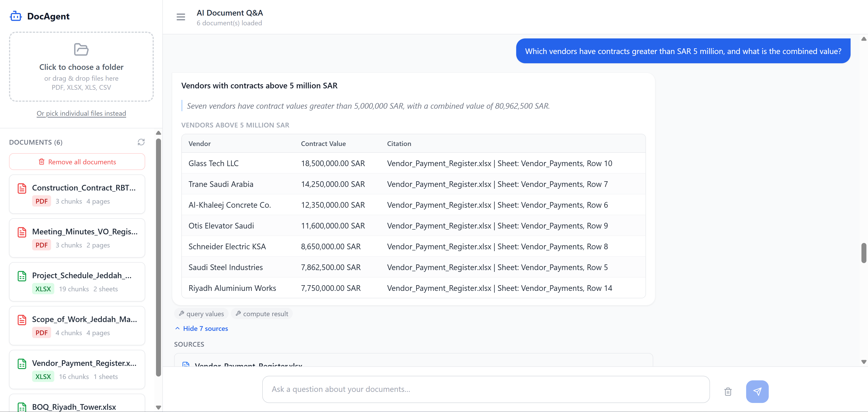Click the query values tool chip
This screenshot has height=412, width=868.
(201, 314)
